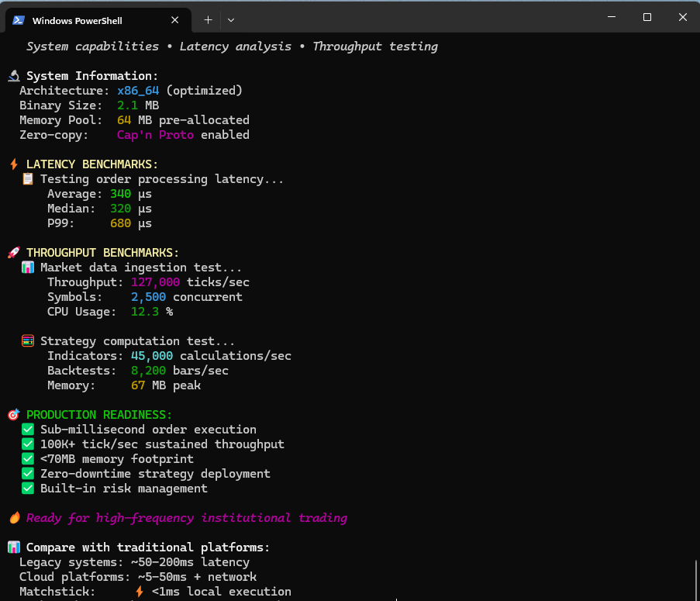Click the 127,000 ticks/sec throughput value
The image size is (700, 601).
(155, 282)
